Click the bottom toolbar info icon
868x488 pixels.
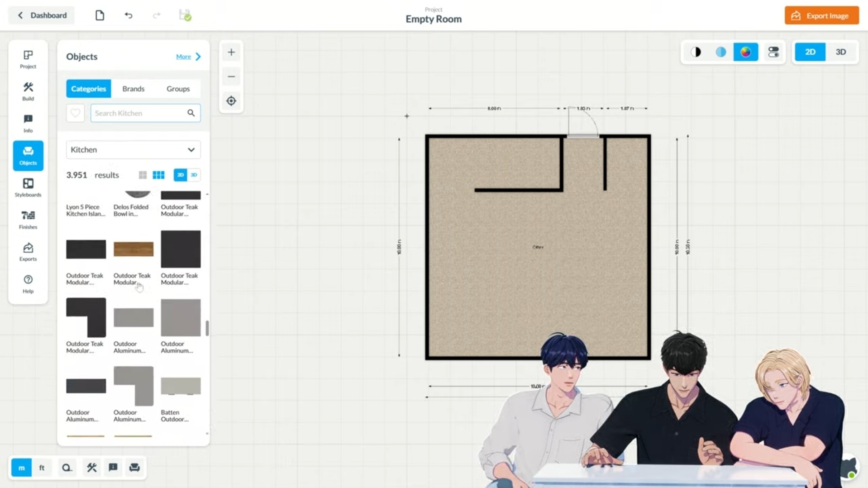[113, 468]
